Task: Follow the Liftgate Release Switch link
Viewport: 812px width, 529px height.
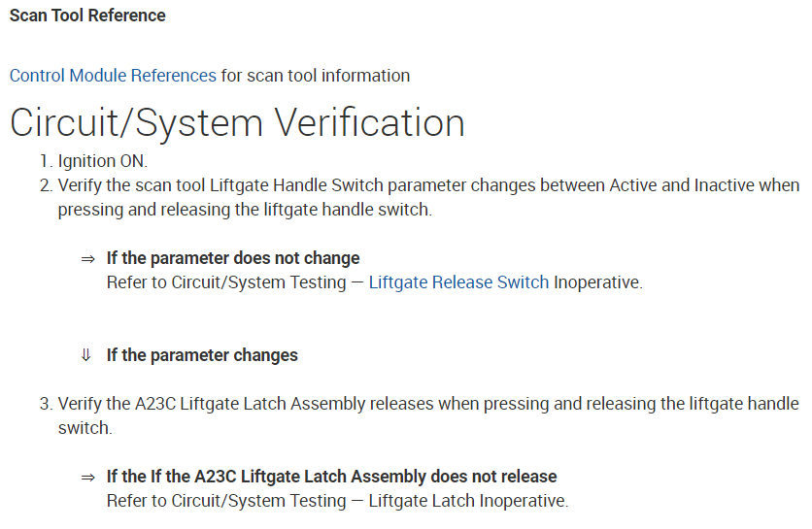Action: [x=458, y=282]
